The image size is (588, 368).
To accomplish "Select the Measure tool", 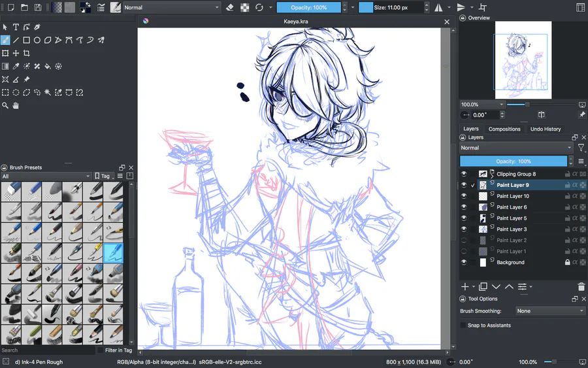I will coord(16,80).
